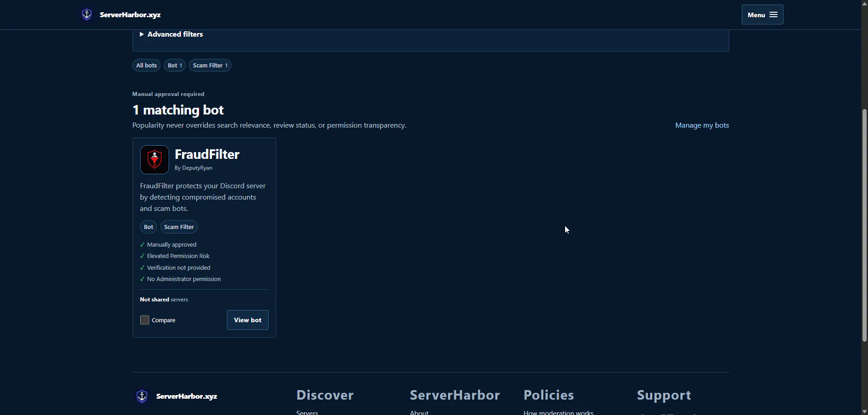The height and width of the screenshot is (415, 868).
Task: Click the scrollbar up arrow
Action: coord(864,3)
